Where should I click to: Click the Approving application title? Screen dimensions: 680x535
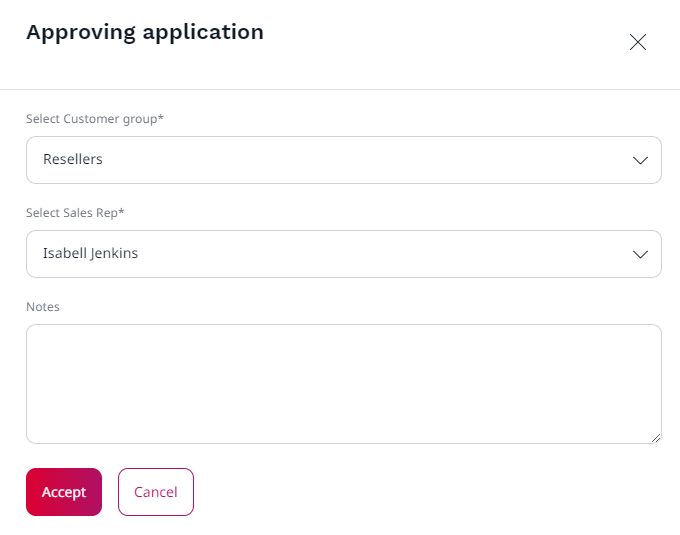coord(145,32)
